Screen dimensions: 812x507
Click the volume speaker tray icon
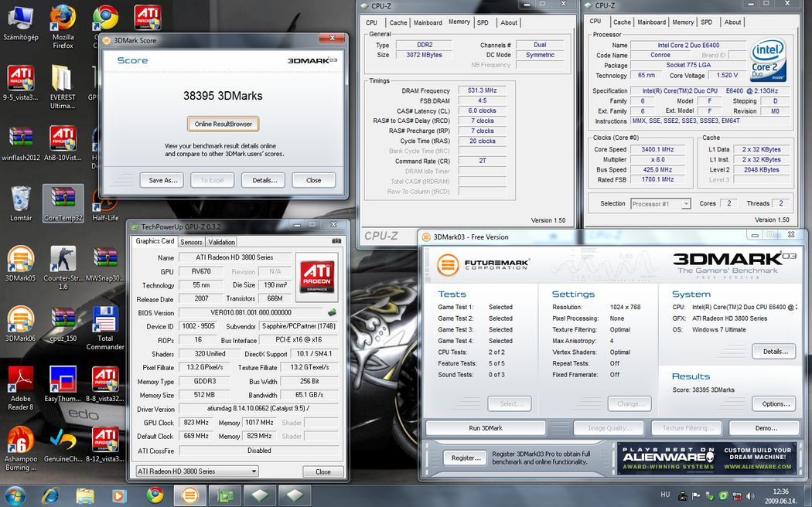click(x=750, y=495)
